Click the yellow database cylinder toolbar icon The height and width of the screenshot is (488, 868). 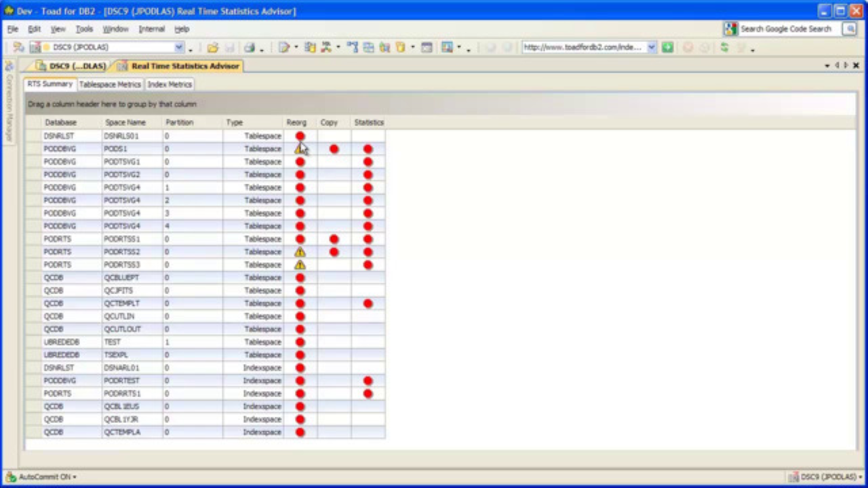(x=400, y=47)
